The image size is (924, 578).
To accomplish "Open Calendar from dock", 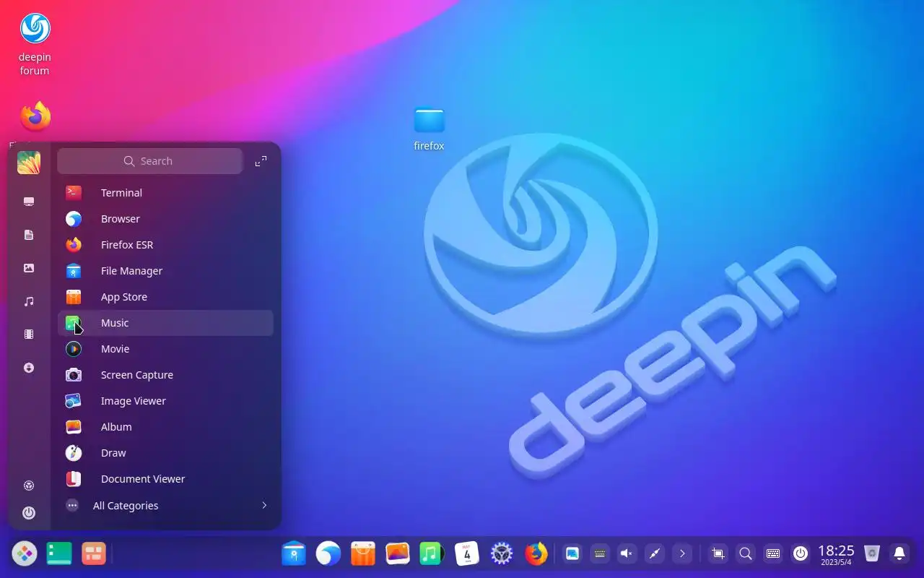I will pyautogui.click(x=467, y=554).
